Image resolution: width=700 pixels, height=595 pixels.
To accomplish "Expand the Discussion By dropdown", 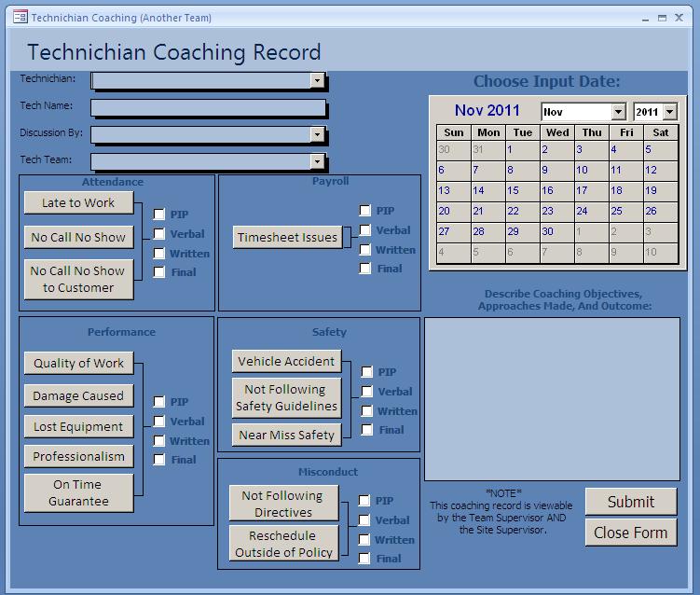I will pos(317,134).
